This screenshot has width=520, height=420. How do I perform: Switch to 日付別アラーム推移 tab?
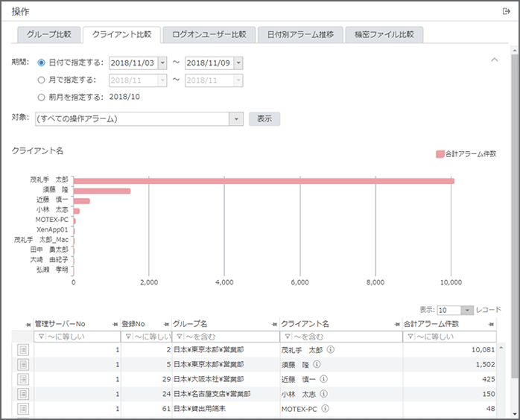(x=300, y=34)
